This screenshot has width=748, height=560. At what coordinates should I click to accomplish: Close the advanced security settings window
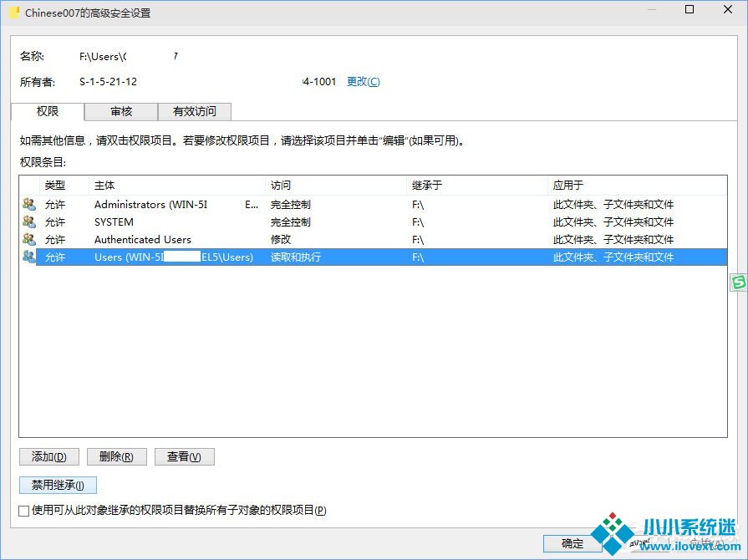pos(728,9)
